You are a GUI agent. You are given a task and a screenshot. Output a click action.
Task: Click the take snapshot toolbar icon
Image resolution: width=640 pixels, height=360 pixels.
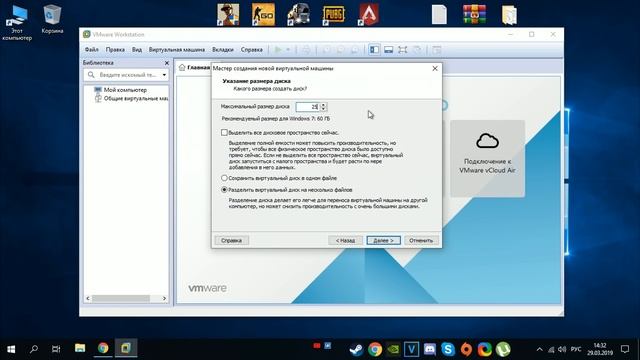(327, 49)
